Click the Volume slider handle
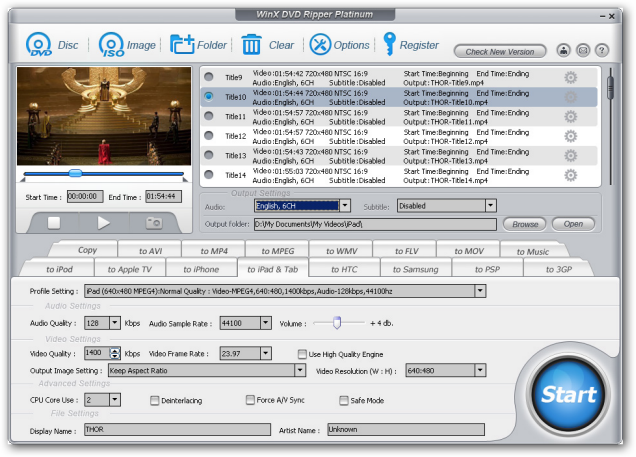The width and height of the screenshot is (636, 457). [337, 323]
